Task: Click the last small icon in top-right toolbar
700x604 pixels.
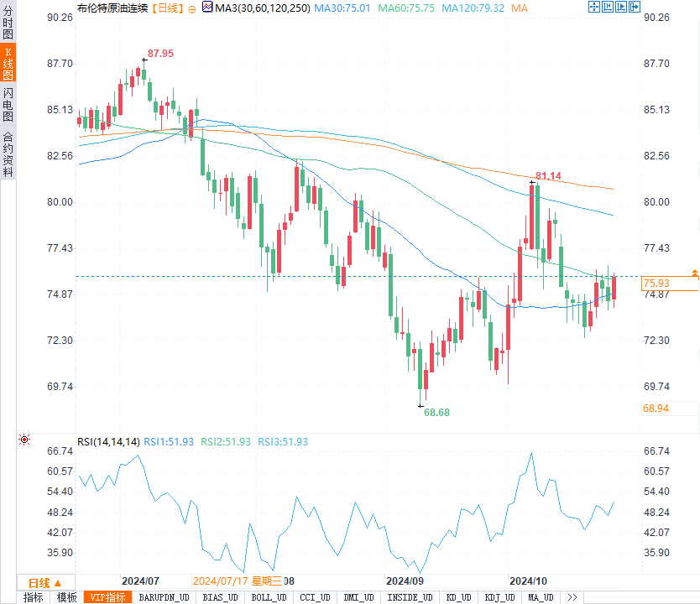Action: tap(635, 8)
